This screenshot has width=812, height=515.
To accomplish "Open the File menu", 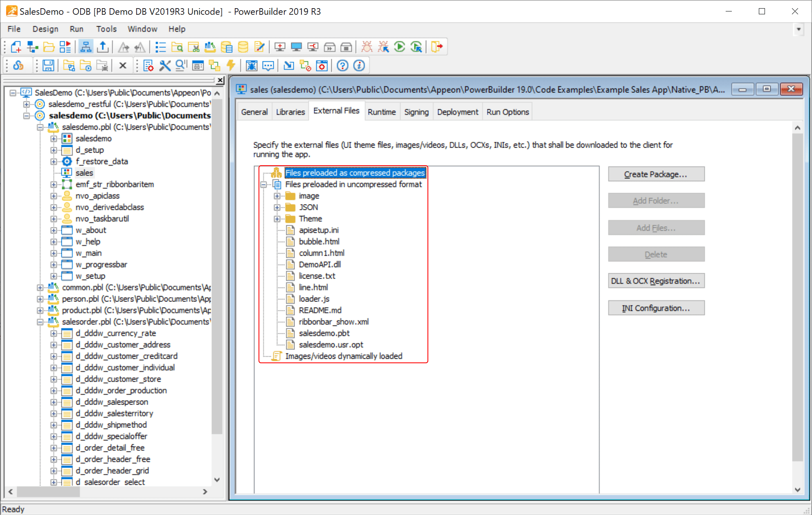I will (x=14, y=29).
